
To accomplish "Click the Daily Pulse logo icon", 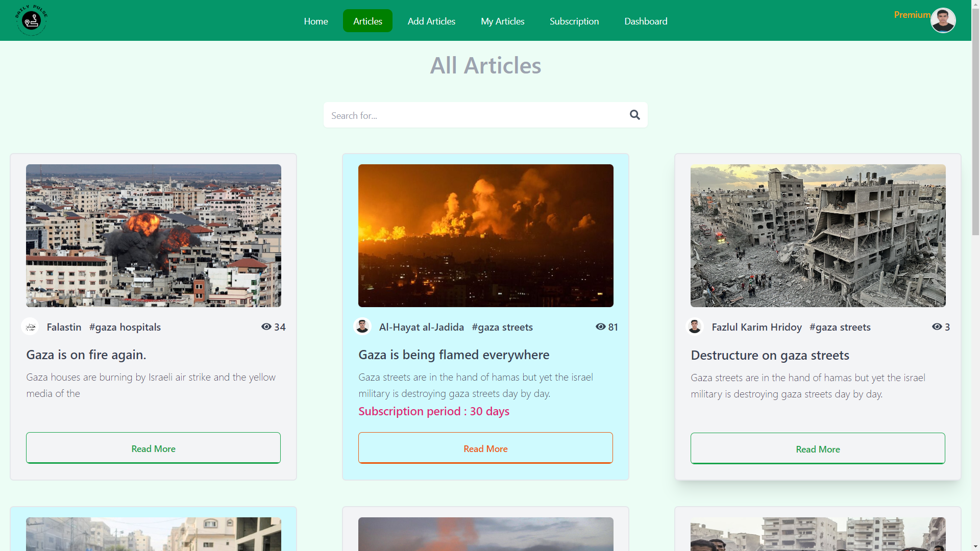I will pyautogui.click(x=31, y=20).
